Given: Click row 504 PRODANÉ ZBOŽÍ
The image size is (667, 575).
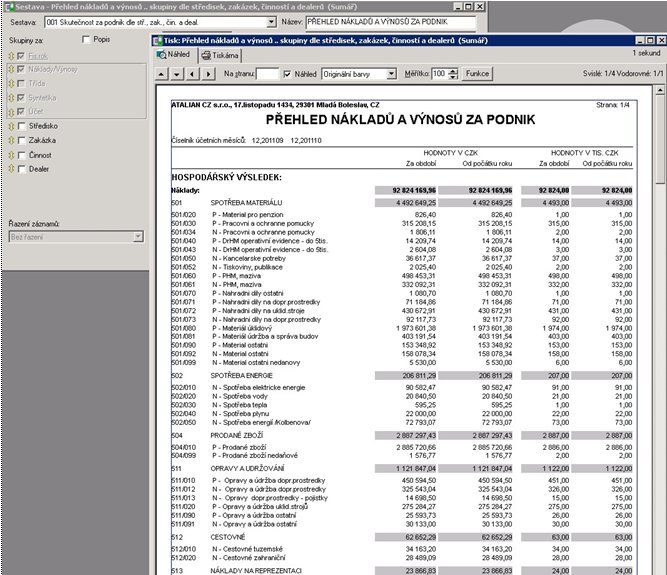Looking at the screenshot, I should click(x=402, y=436).
